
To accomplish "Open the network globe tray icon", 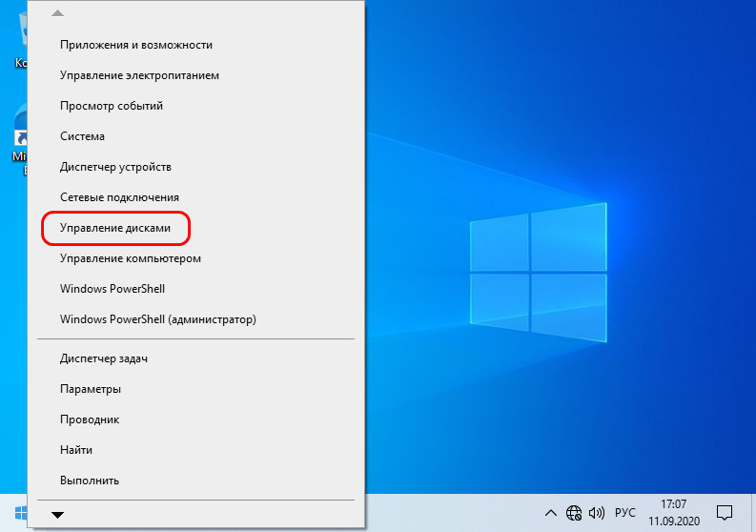I will [x=574, y=513].
